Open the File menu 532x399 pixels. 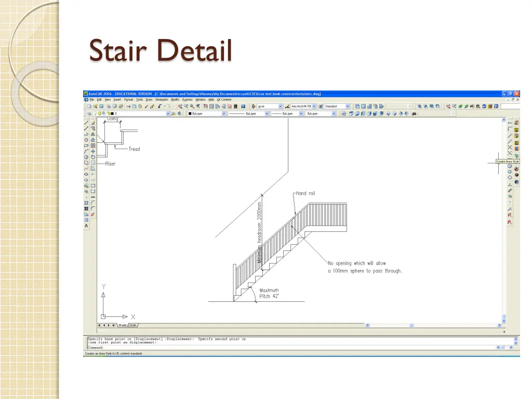92,100
